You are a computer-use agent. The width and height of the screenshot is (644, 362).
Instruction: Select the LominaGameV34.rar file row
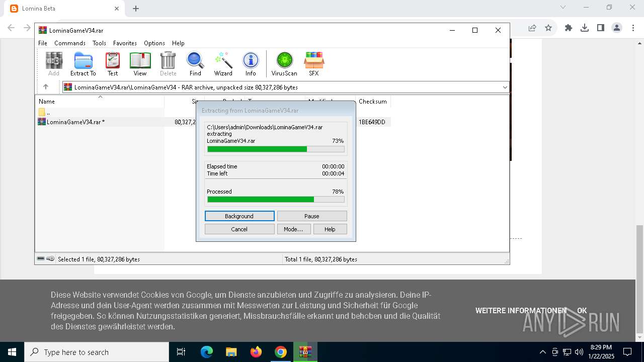(x=213, y=122)
